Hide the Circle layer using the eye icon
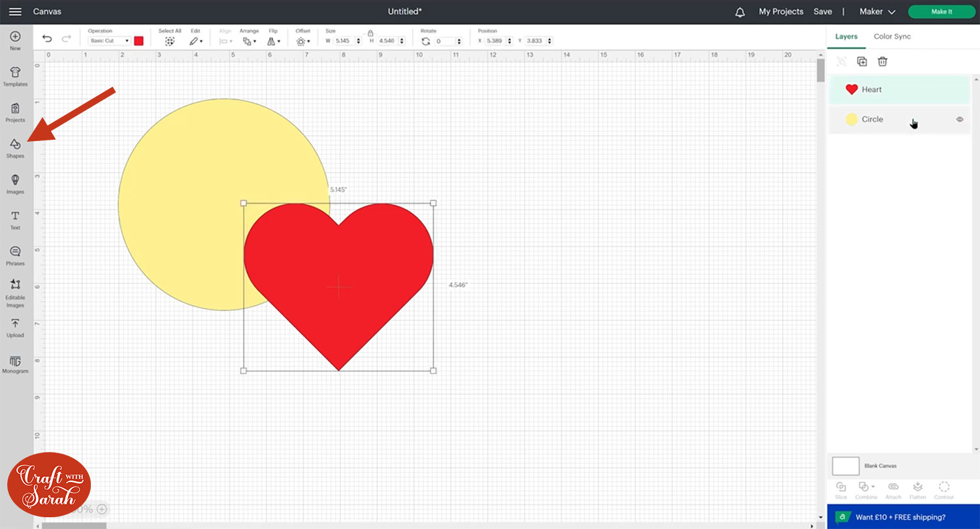 coord(960,120)
